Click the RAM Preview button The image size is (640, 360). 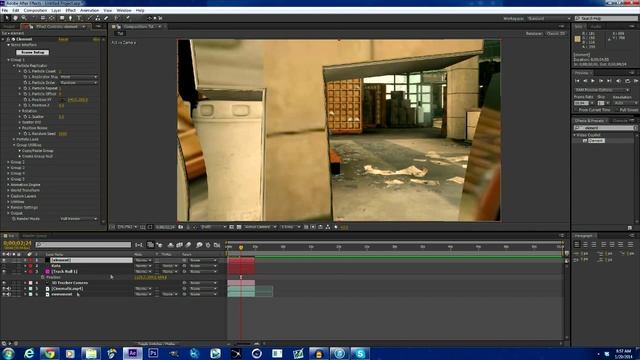pyautogui.click(x=636, y=81)
